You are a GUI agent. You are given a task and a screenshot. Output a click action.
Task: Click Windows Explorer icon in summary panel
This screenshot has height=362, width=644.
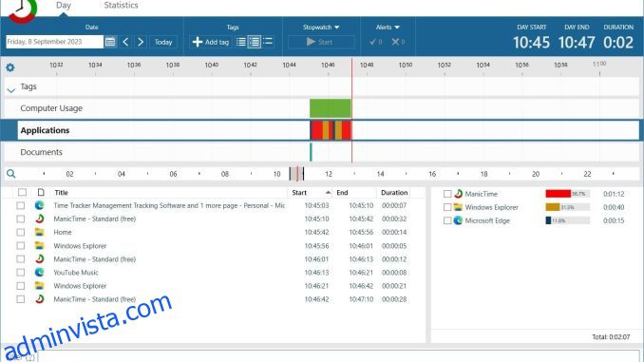(459, 207)
